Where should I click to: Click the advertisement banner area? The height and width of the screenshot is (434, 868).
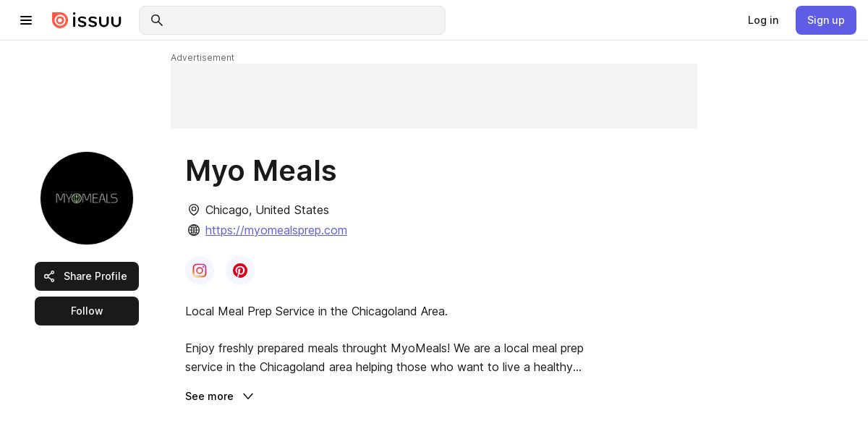click(x=434, y=96)
